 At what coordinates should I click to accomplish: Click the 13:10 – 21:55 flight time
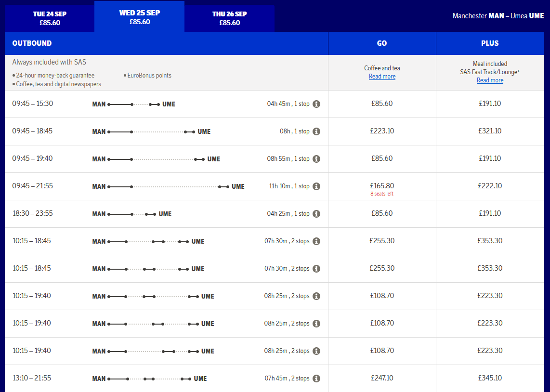[x=32, y=379]
